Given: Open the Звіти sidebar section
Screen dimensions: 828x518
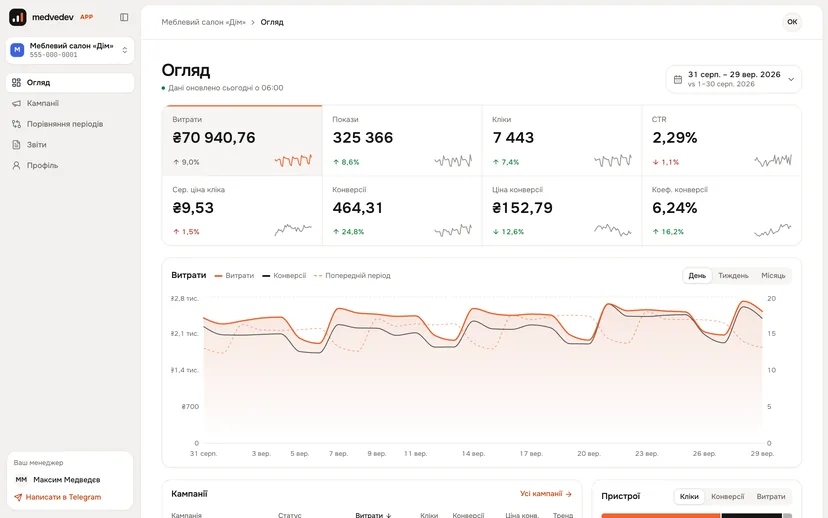Looking at the screenshot, I should click(70, 145).
